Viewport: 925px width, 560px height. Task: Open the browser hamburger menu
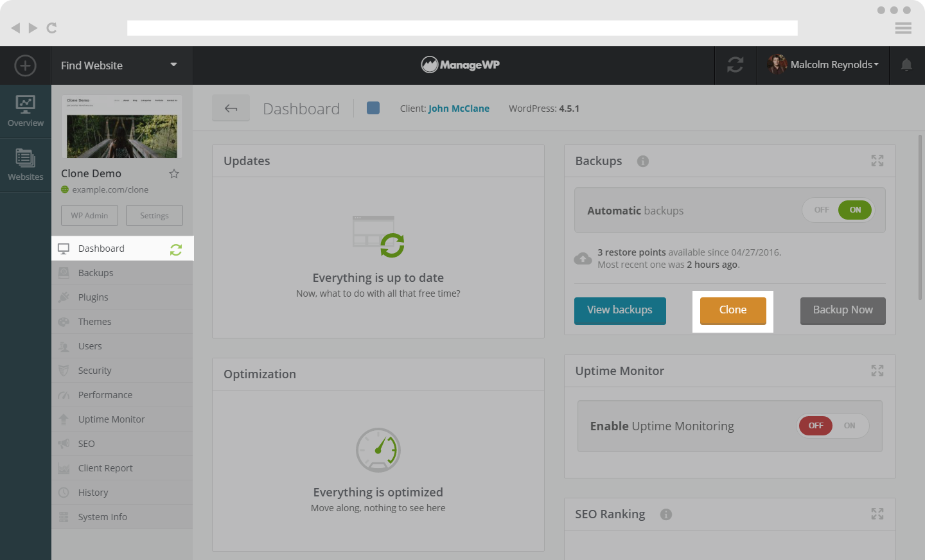click(x=903, y=28)
